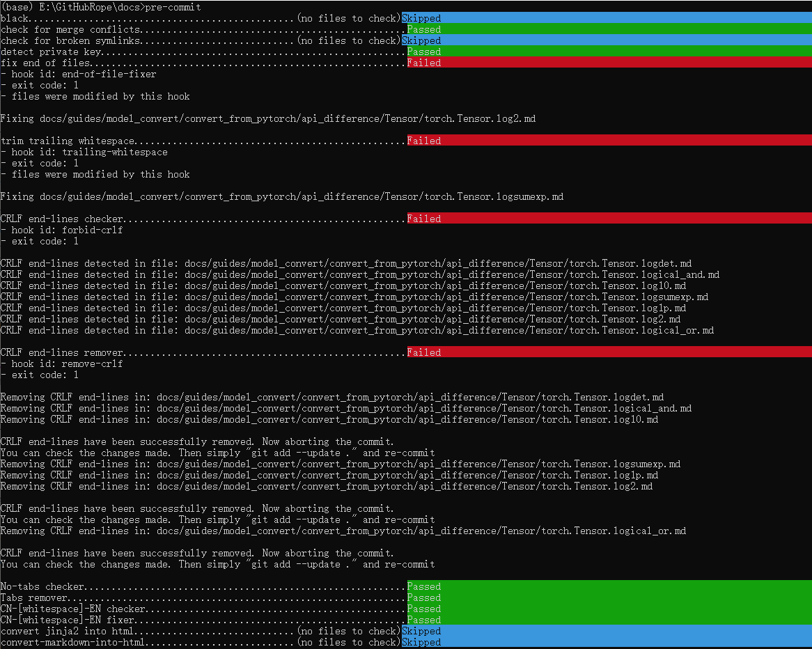
Task: Click the 'trim trailing whitespace' hook name
Action: 68,141
